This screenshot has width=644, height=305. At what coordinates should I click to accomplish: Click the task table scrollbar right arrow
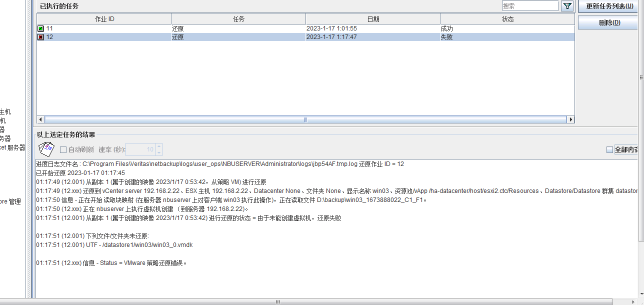point(570,120)
